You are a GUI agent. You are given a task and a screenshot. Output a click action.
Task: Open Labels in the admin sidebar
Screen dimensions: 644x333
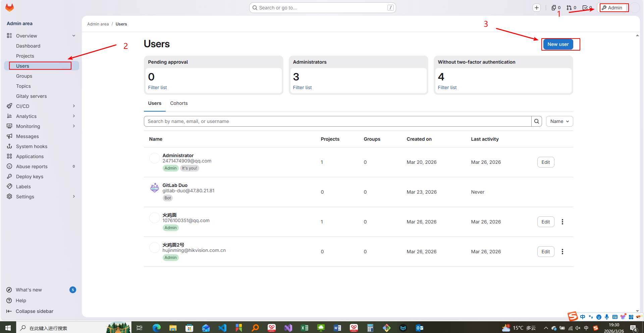coord(41,187)
